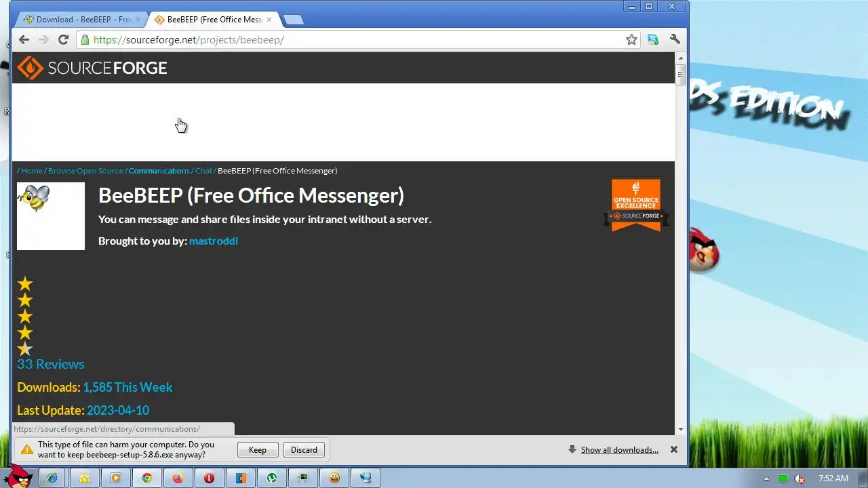Reload the SourceForge page
The image size is (868, 488).
[x=63, y=40]
